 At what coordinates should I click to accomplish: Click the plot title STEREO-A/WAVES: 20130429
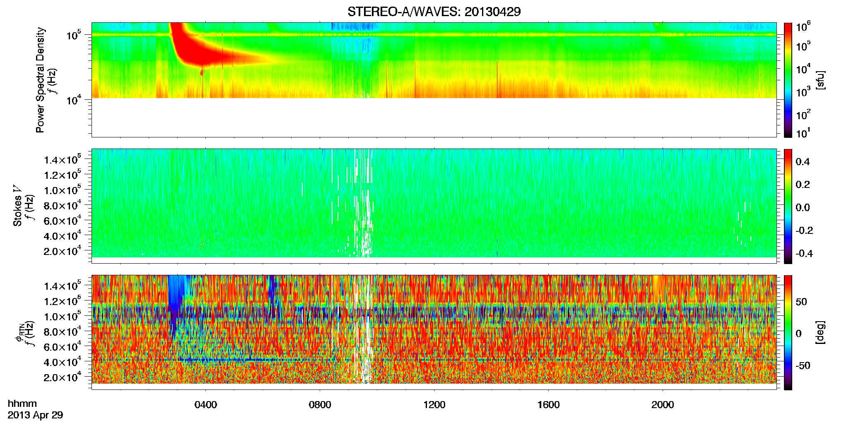434,12
